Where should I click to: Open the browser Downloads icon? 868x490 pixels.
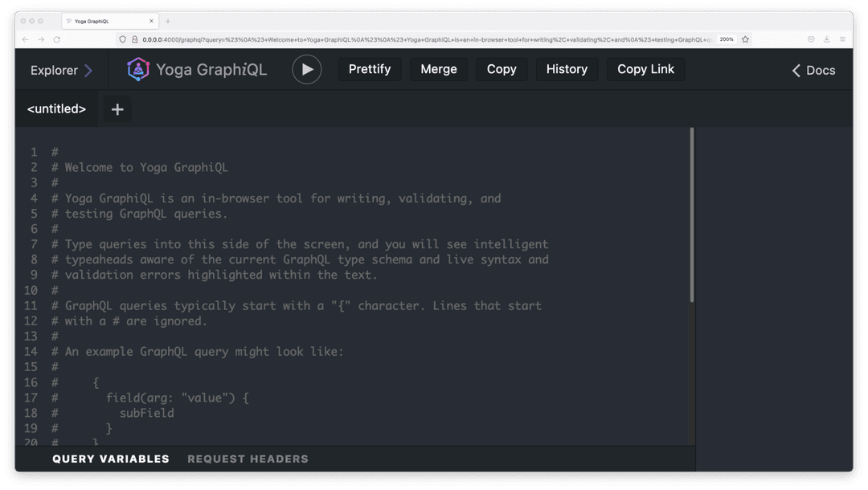point(826,39)
